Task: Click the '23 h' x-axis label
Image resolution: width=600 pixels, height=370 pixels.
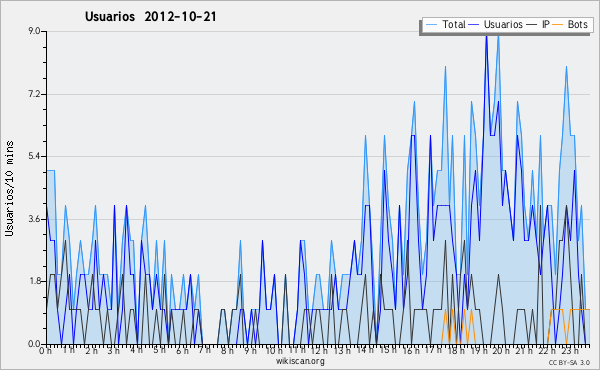Action: click(x=569, y=351)
